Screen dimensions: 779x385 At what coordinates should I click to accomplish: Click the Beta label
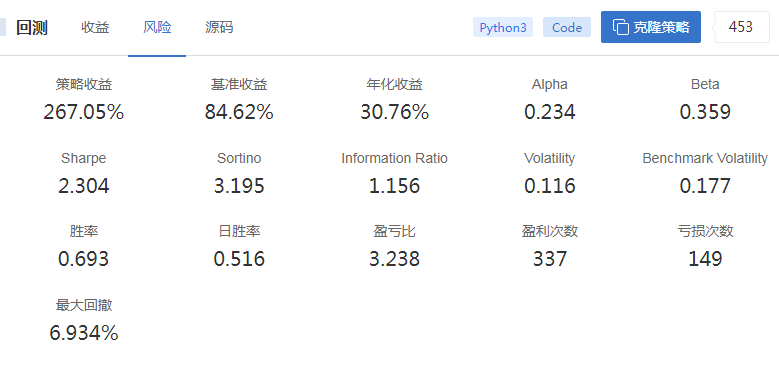click(x=705, y=84)
